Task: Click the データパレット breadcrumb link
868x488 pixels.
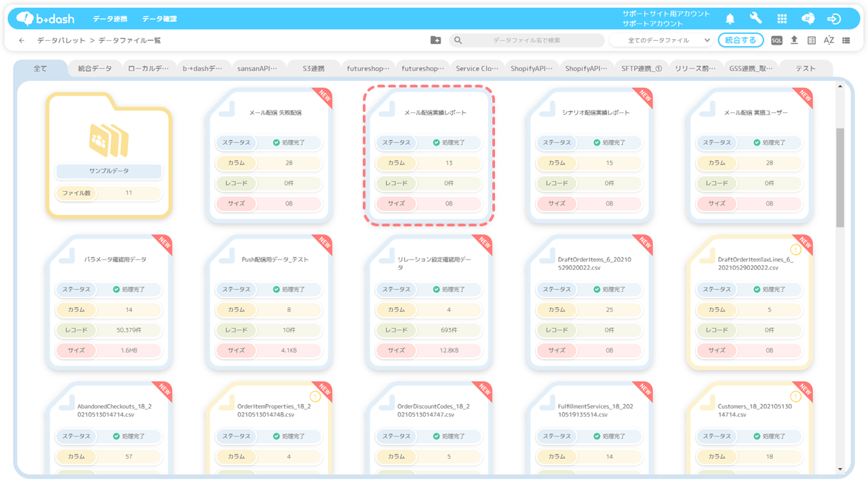Action: click(x=62, y=41)
